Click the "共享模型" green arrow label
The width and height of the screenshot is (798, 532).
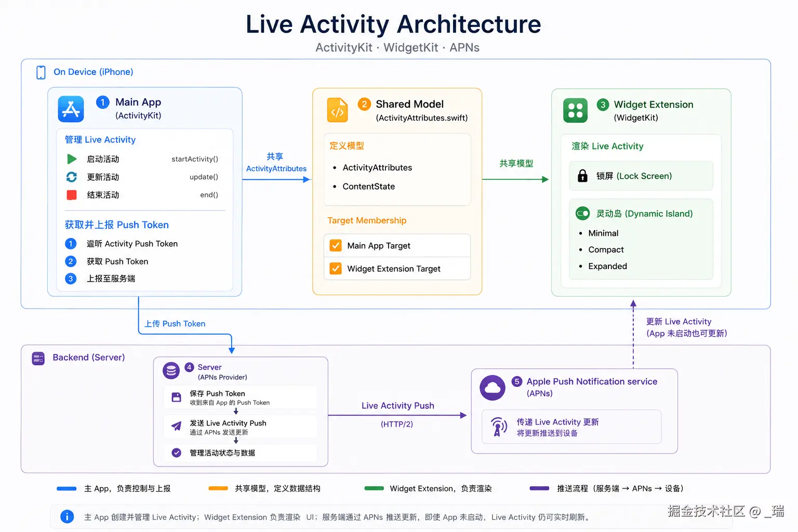tap(516, 164)
